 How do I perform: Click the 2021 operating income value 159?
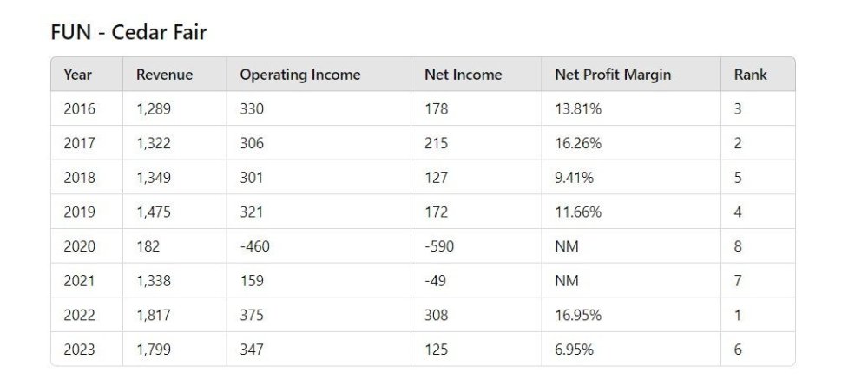click(x=252, y=281)
